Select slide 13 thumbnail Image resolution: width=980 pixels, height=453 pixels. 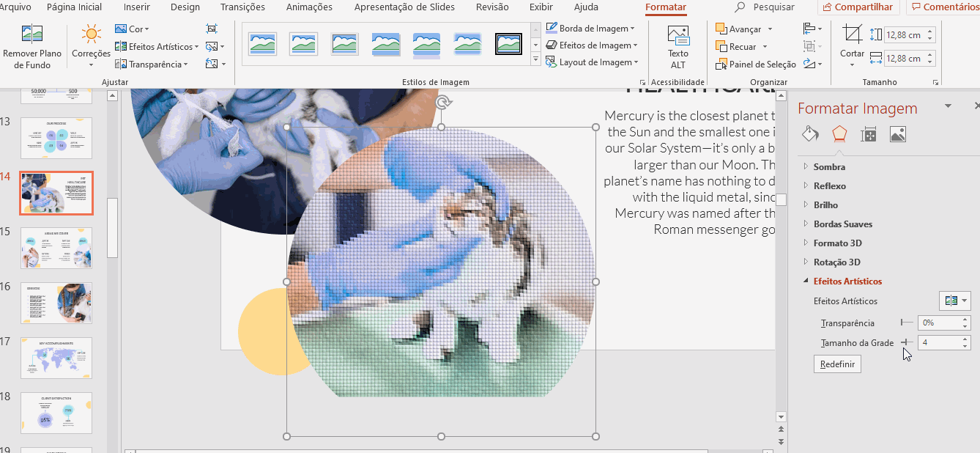pos(56,138)
